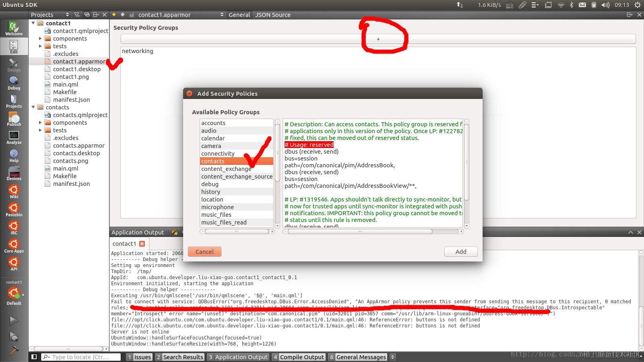644x362 pixels.
Task: Expand tests folder under contact1
Action: (40, 46)
